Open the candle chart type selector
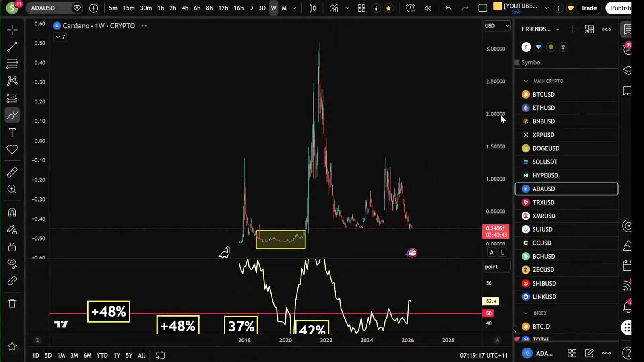 (x=312, y=8)
